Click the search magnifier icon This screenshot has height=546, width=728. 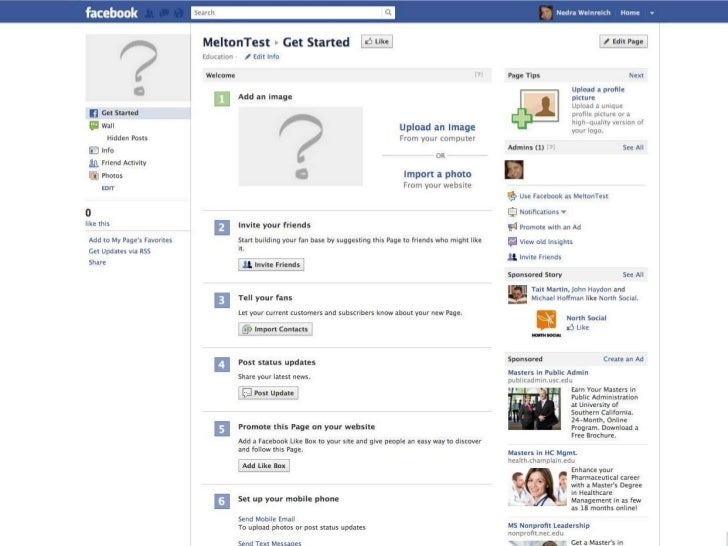click(x=388, y=13)
